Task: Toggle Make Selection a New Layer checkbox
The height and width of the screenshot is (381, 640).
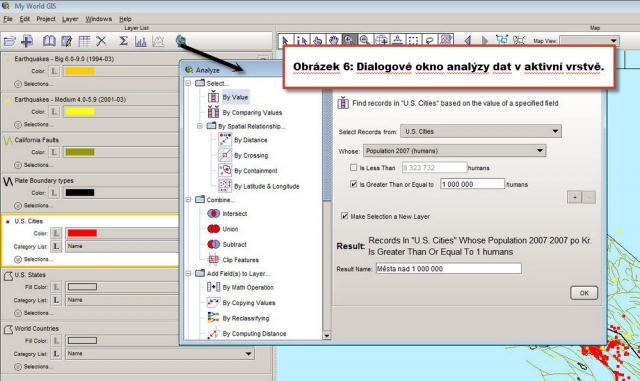Action: (344, 216)
